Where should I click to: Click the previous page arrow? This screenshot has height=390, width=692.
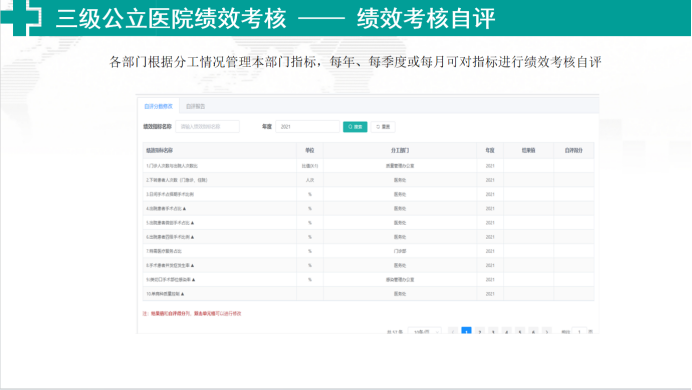[x=453, y=331]
